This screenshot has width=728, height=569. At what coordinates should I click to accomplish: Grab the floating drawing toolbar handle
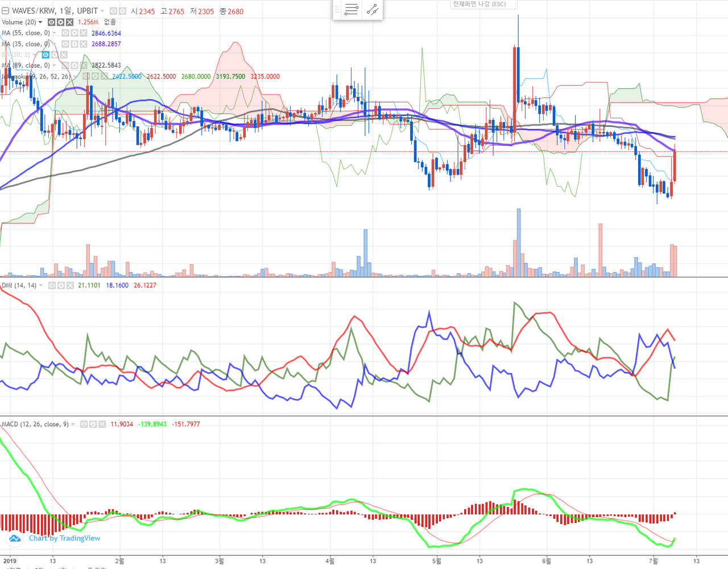tap(337, 10)
